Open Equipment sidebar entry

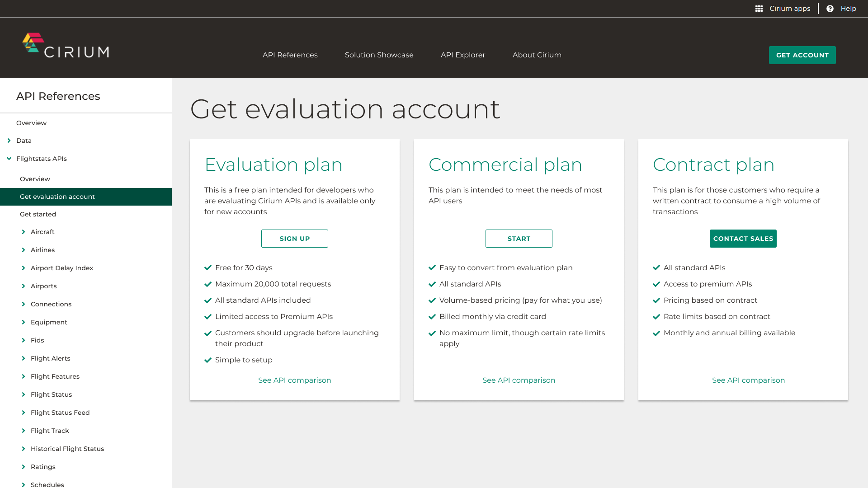(49, 322)
